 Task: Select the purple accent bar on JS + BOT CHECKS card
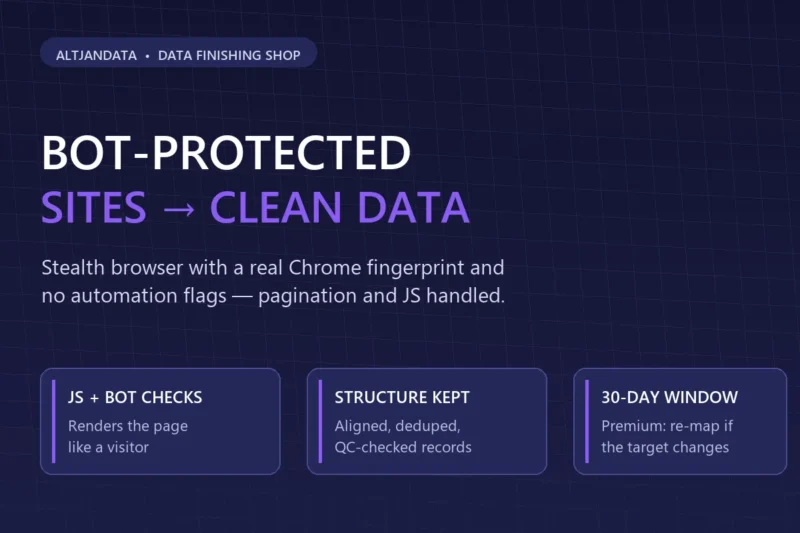point(54,421)
